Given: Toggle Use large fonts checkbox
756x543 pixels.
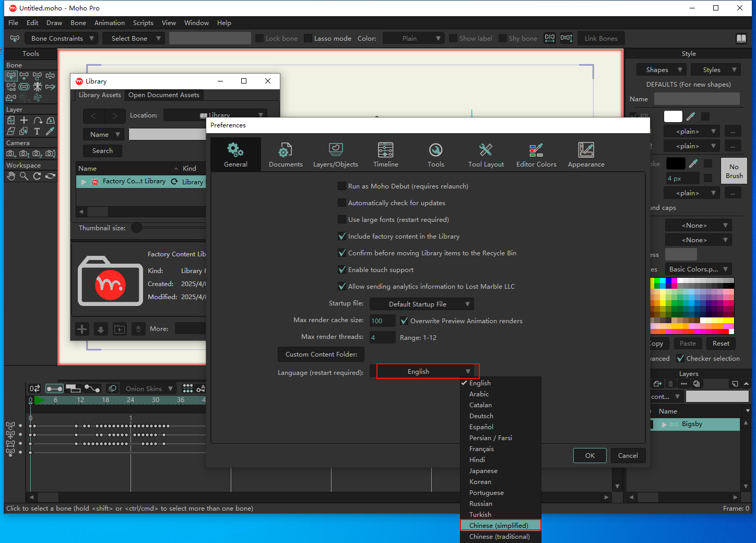Looking at the screenshot, I should point(342,220).
